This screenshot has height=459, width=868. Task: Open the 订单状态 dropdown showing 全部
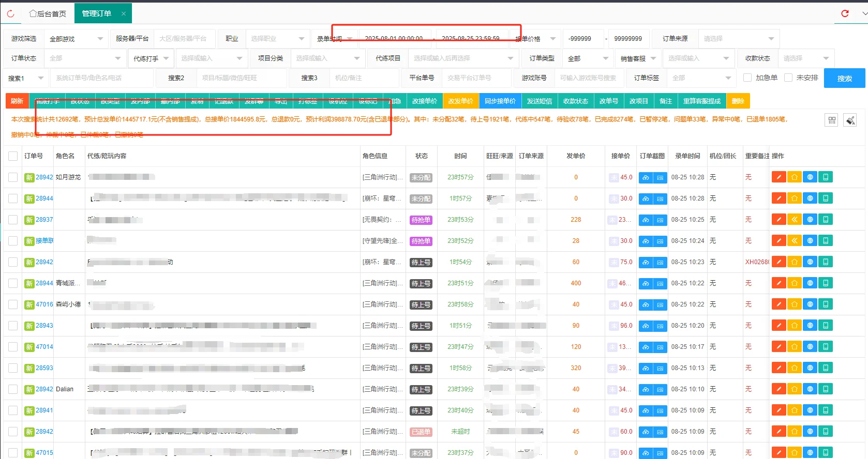84,58
